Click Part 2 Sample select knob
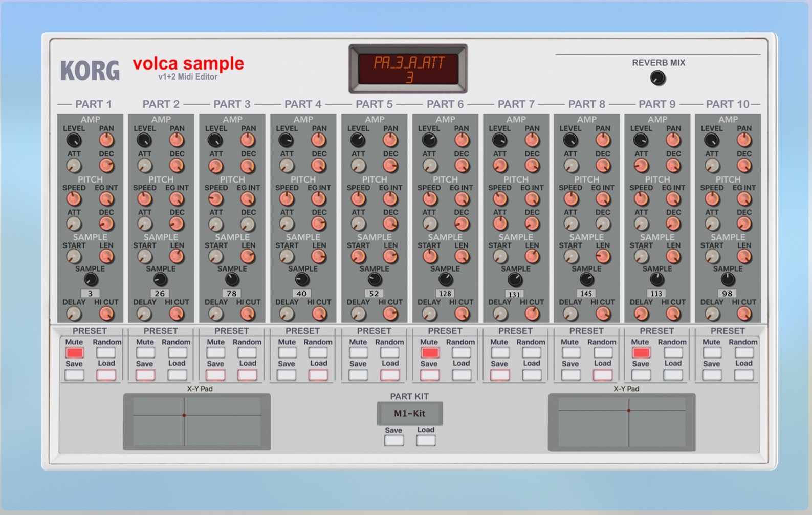812x515 pixels. [160, 279]
